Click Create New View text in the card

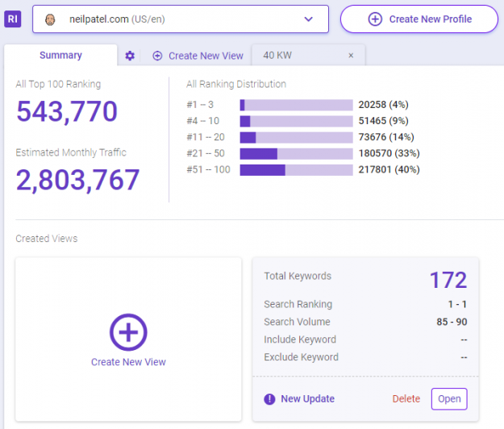(x=128, y=362)
